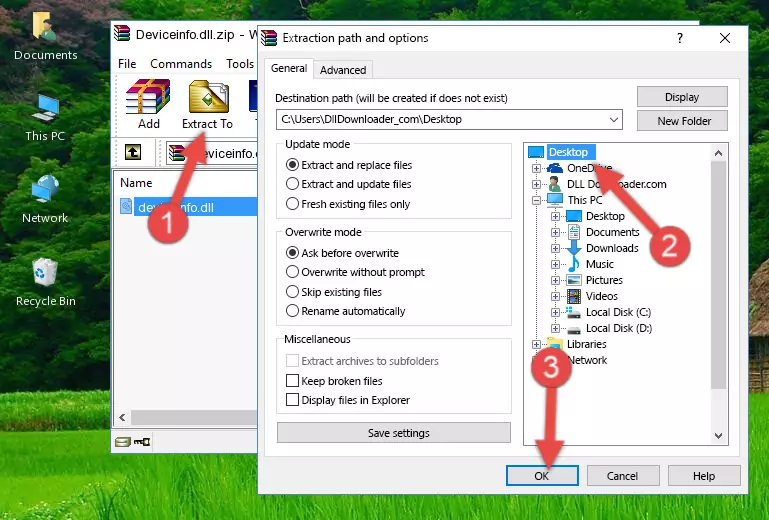Expand the Desktop node under This PC
769x520 pixels.
(x=555, y=216)
